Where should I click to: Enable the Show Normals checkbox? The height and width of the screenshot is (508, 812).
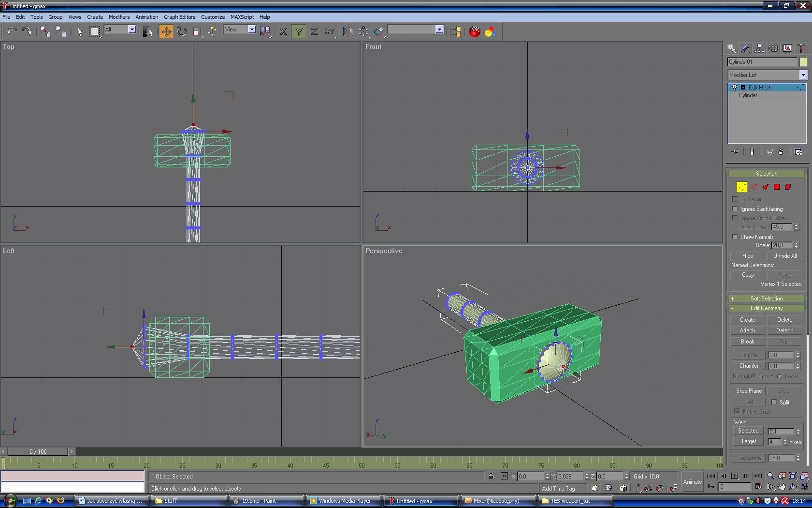[735, 237]
